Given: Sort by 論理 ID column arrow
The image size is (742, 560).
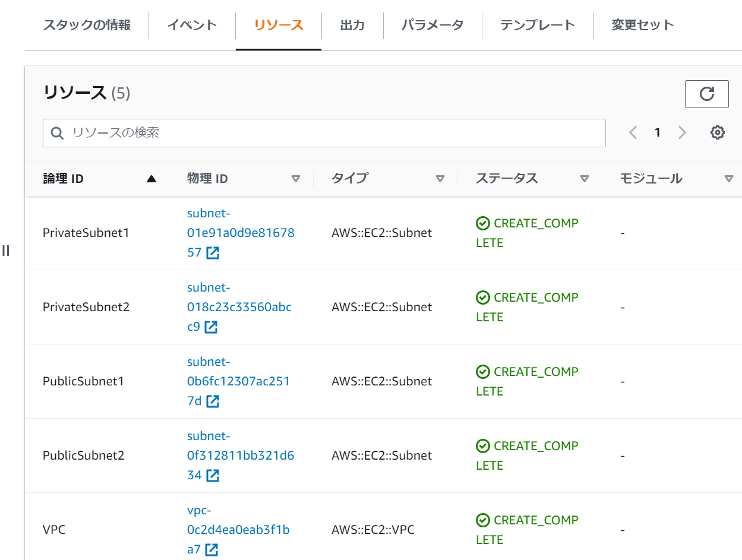Looking at the screenshot, I should tap(151, 179).
